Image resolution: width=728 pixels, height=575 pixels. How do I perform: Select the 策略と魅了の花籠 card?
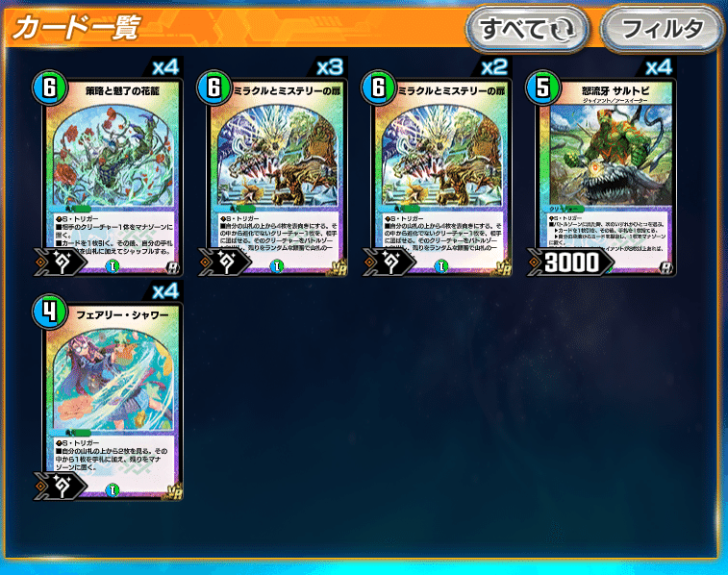click(108, 173)
